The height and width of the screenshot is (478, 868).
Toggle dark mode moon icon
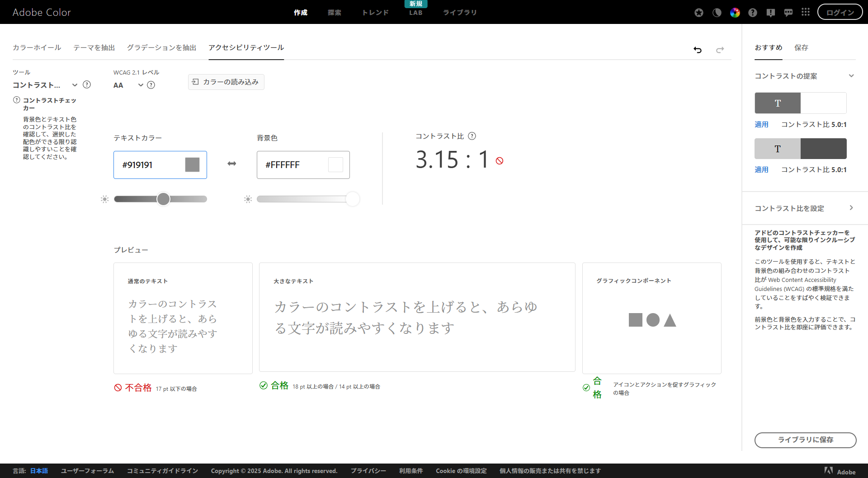[717, 13]
